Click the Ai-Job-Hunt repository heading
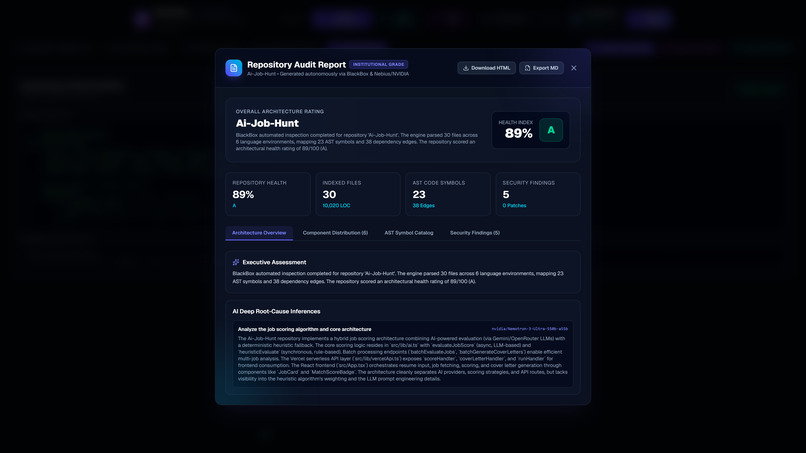 click(x=267, y=123)
